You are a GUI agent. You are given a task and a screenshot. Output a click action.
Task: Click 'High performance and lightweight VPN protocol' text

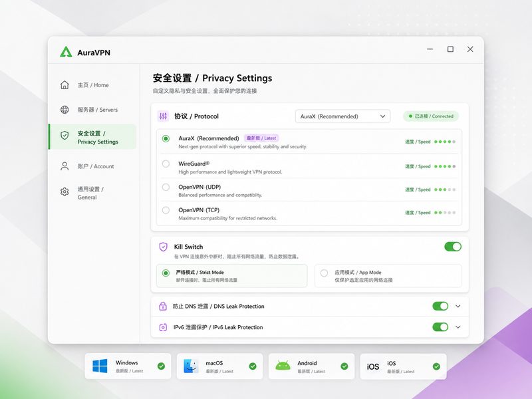230,172
